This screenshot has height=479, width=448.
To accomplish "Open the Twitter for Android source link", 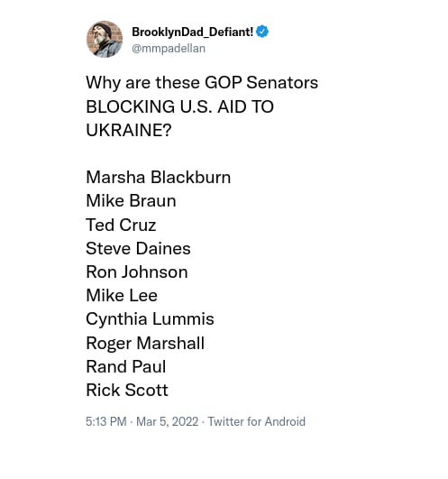I will click(256, 421).
